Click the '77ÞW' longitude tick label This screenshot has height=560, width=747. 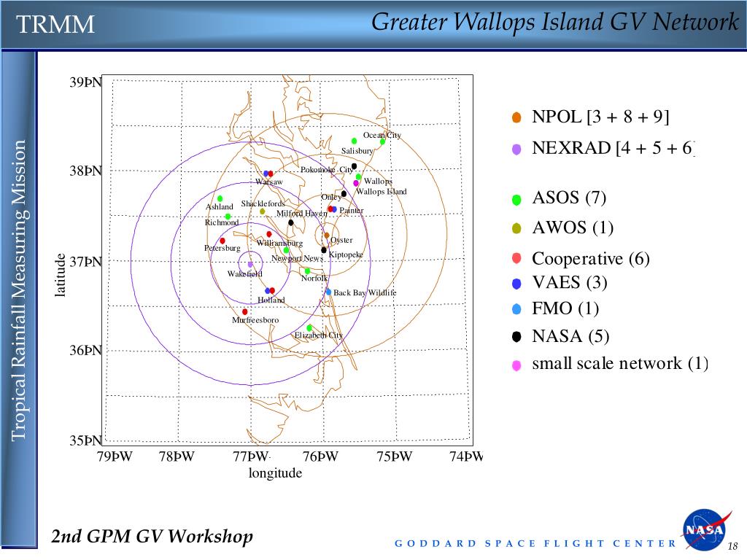coord(251,456)
